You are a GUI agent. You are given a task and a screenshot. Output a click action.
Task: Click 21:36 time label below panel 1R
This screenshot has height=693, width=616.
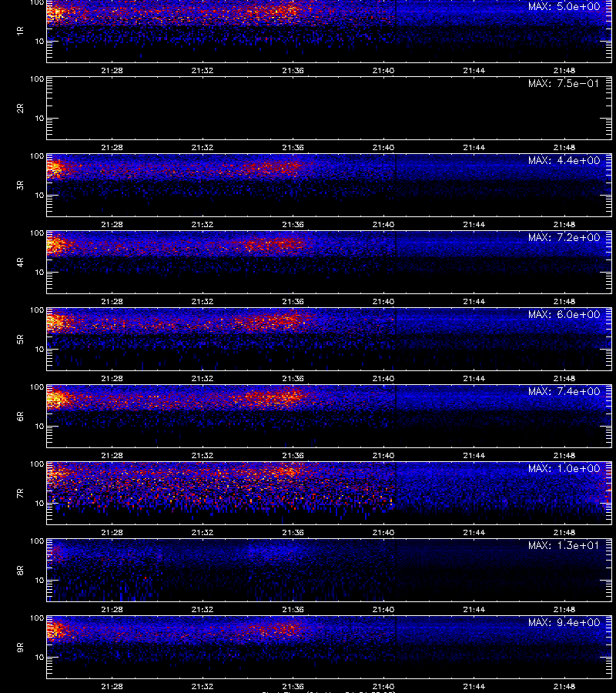pyautogui.click(x=293, y=71)
